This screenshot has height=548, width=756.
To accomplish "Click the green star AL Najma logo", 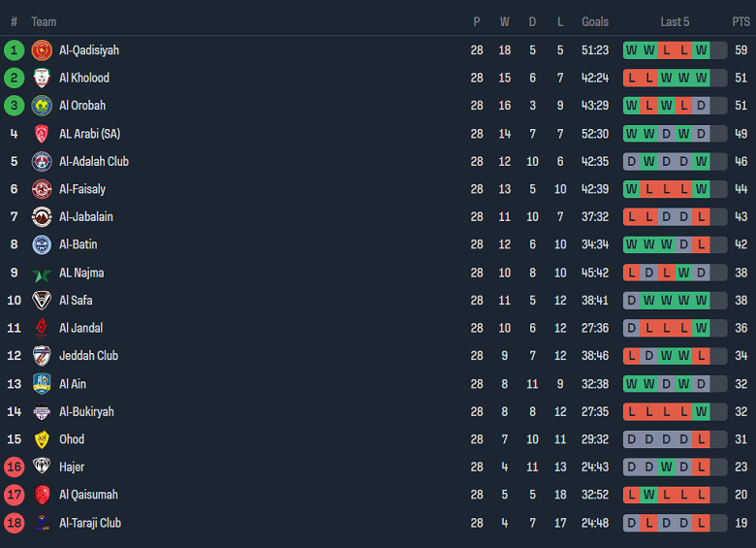I will pos(42,274).
